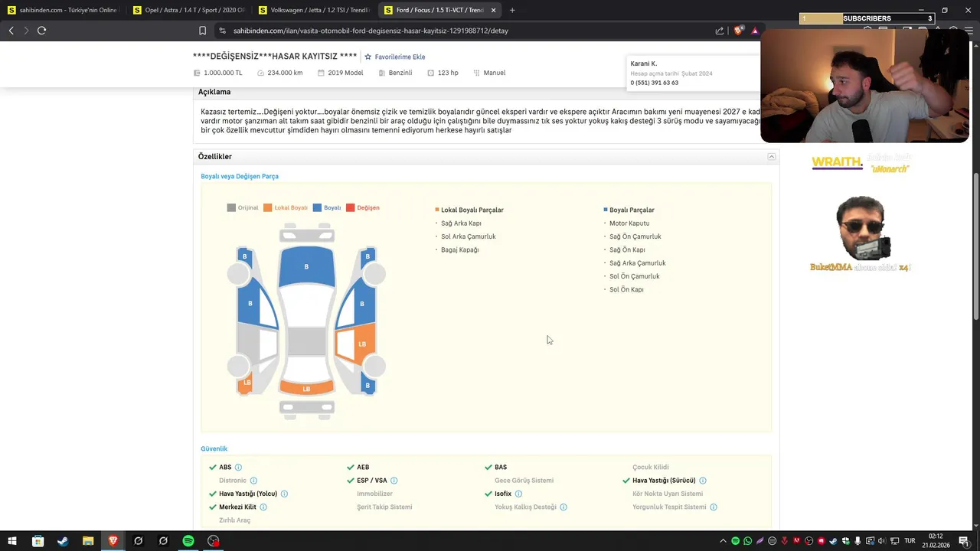This screenshot has height=551, width=980.
Task: Click the info icon next to Distronic
Action: pos(253,481)
